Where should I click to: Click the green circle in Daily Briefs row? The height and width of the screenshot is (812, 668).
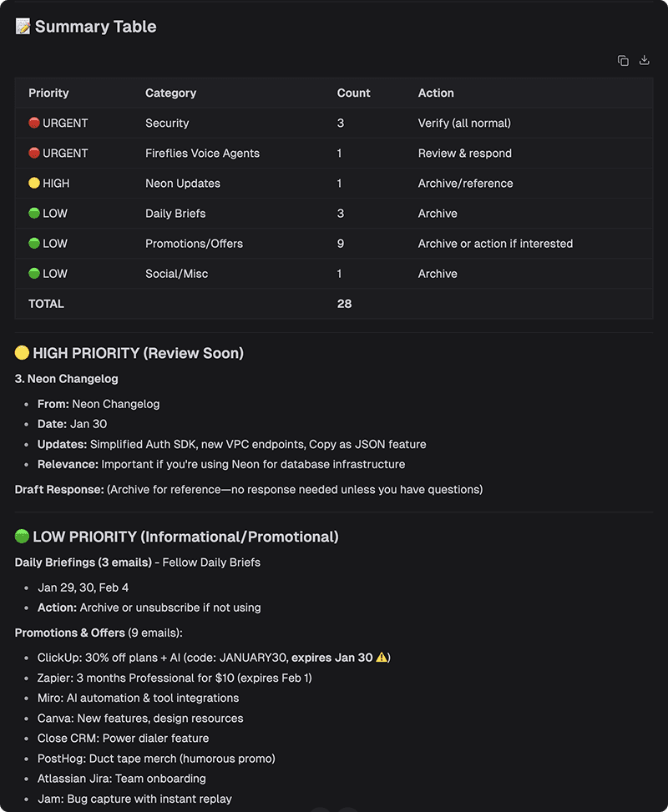34,213
